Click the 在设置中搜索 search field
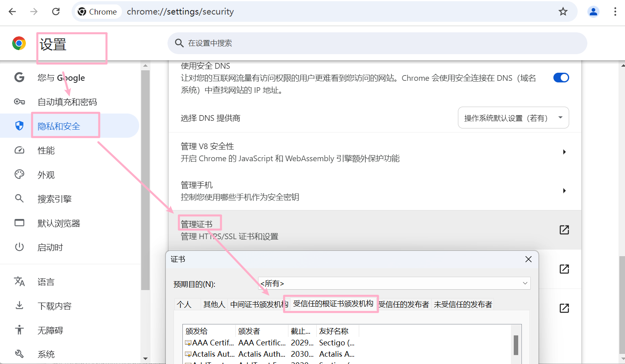Viewport: 625px width, 364px height. (x=377, y=43)
